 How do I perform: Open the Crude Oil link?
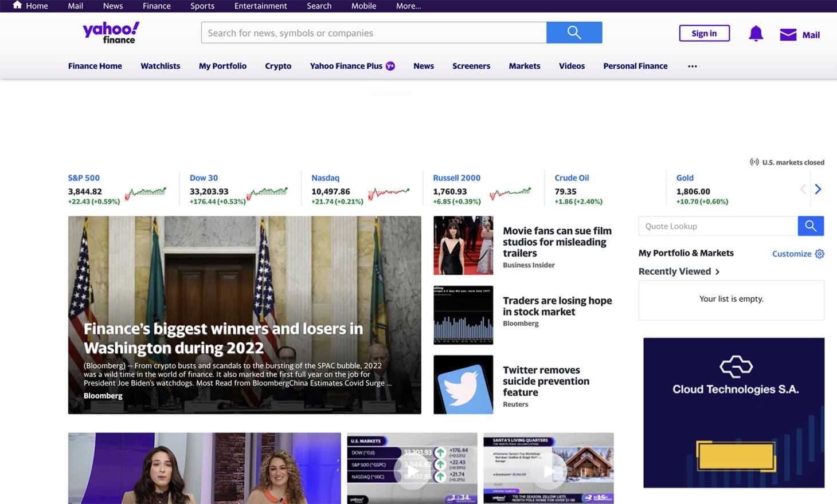click(x=572, y=178)
